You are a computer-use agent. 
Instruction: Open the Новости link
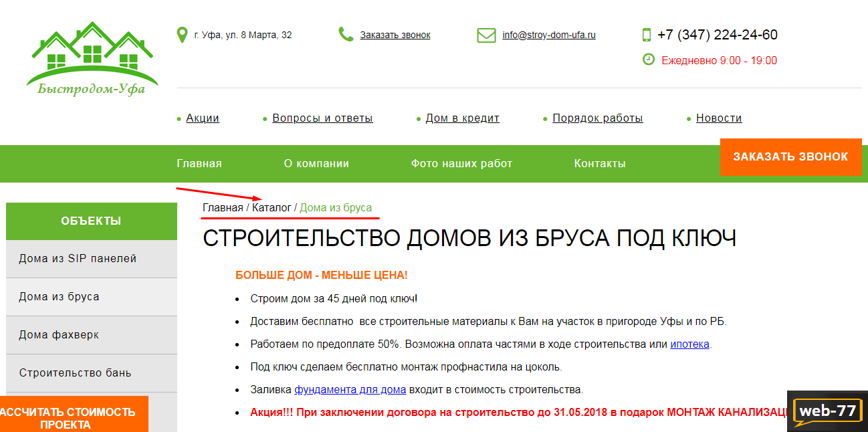click(719, 118)
